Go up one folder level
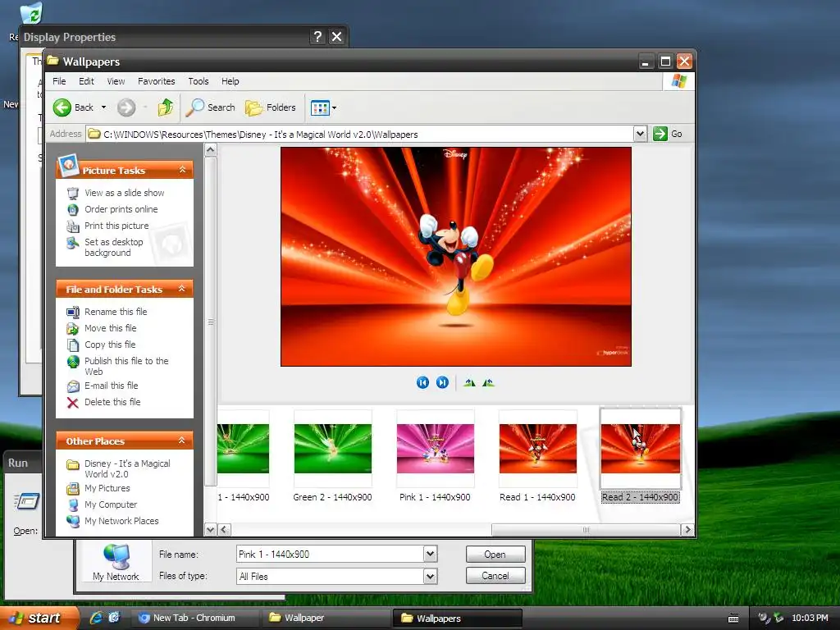Image resolution: width=840 pixels, height=630 pixels. point(166,107)
